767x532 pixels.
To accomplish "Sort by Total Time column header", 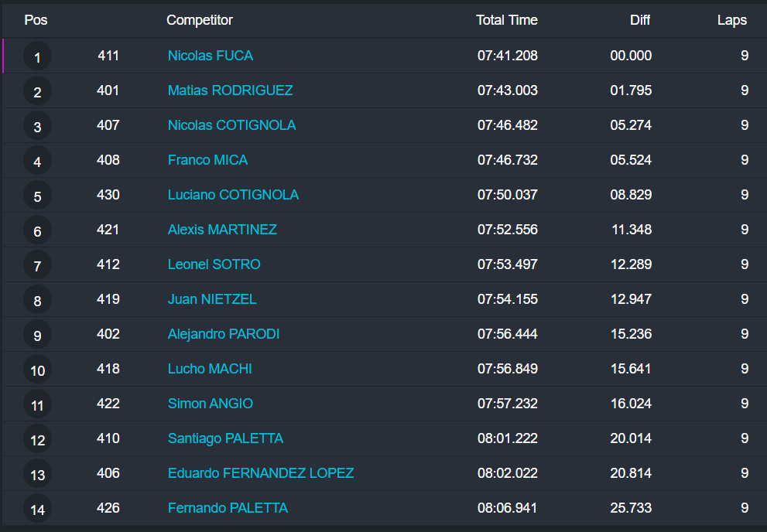I will [506, 20].
